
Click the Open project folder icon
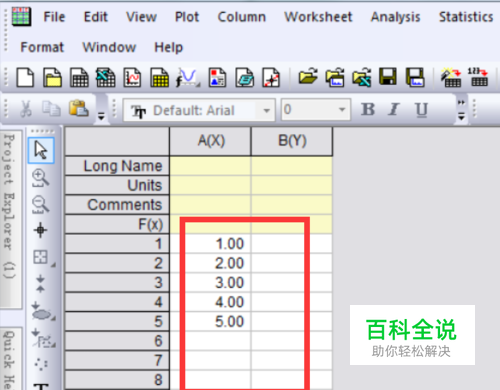click(308, 77)
